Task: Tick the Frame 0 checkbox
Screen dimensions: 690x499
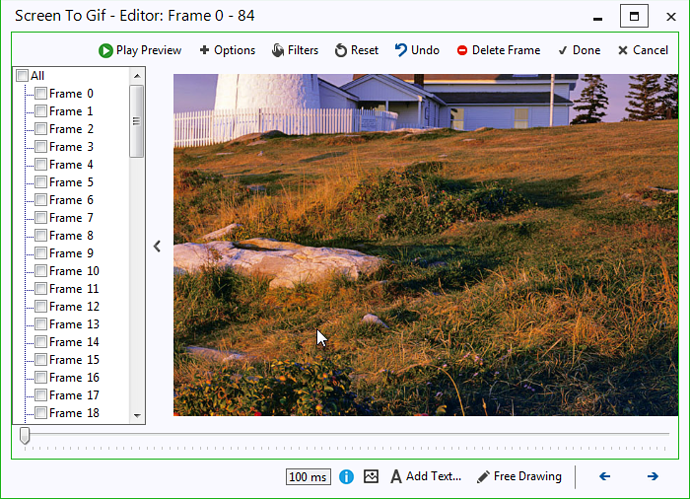Action: 40,93
